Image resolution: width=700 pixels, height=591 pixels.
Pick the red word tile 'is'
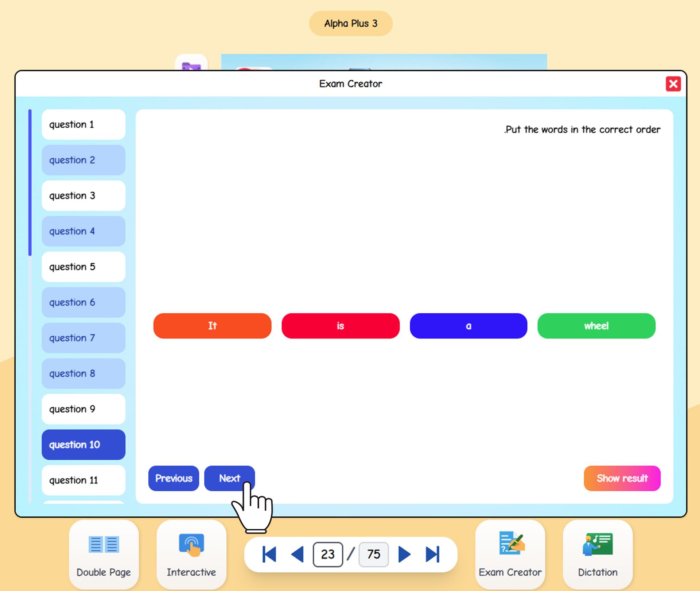[x=341, y=326]
